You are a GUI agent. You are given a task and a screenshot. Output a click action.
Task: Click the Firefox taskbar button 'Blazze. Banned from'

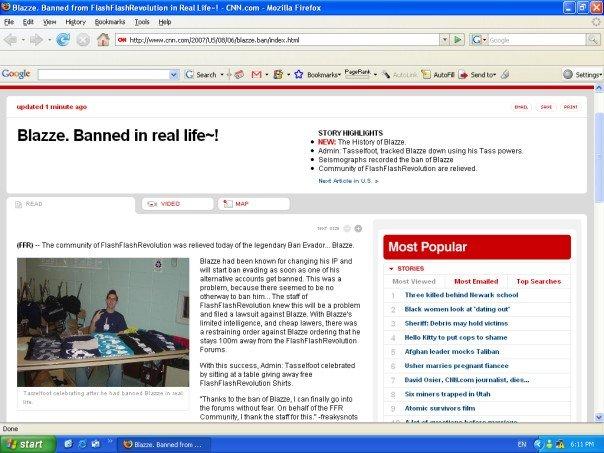coord(163,445)
